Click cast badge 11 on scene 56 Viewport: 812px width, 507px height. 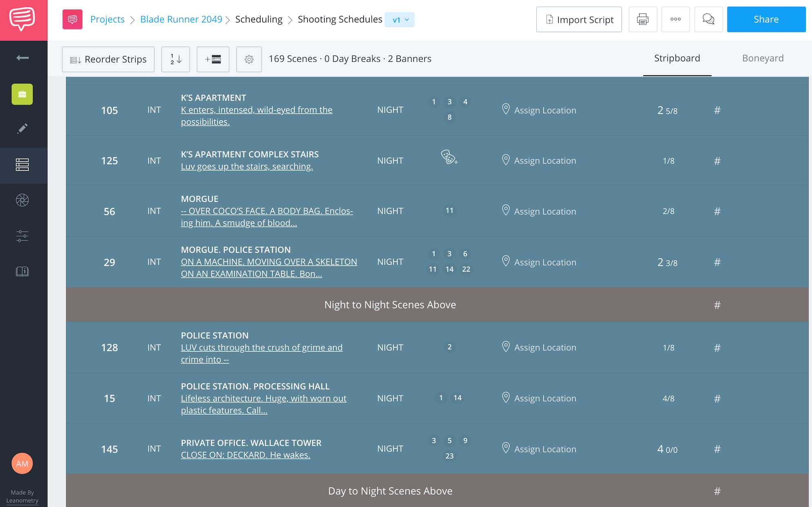click(449, 210)
